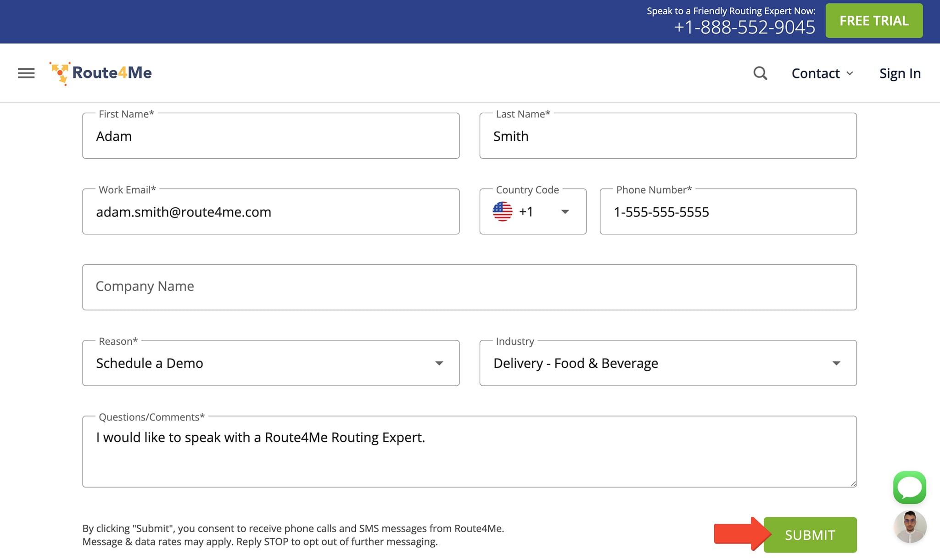Viewport: 940px width, 560px height.
Task: Open the hamburger menu
Action: [x=26, y=73]
